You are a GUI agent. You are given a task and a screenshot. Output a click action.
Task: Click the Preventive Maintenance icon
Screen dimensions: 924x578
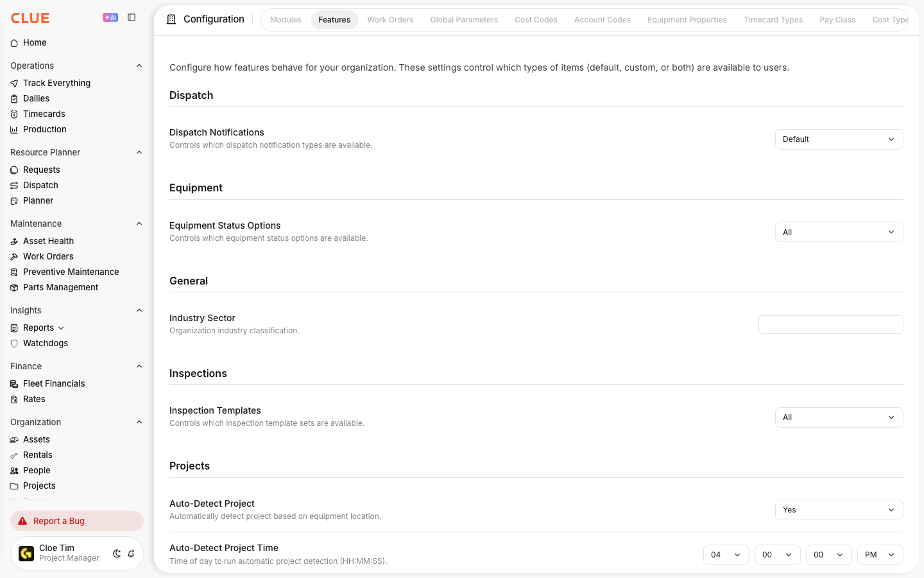click(x=14, y=272)
